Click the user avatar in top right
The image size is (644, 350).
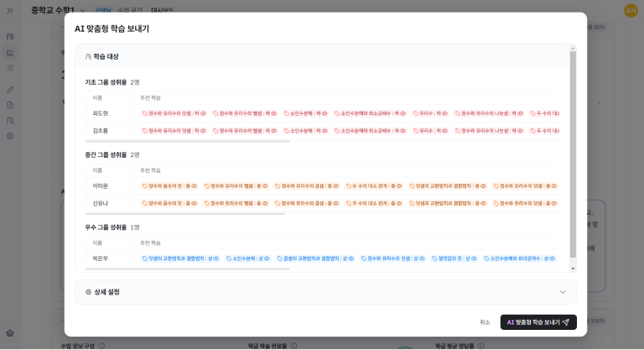[631, 10]
